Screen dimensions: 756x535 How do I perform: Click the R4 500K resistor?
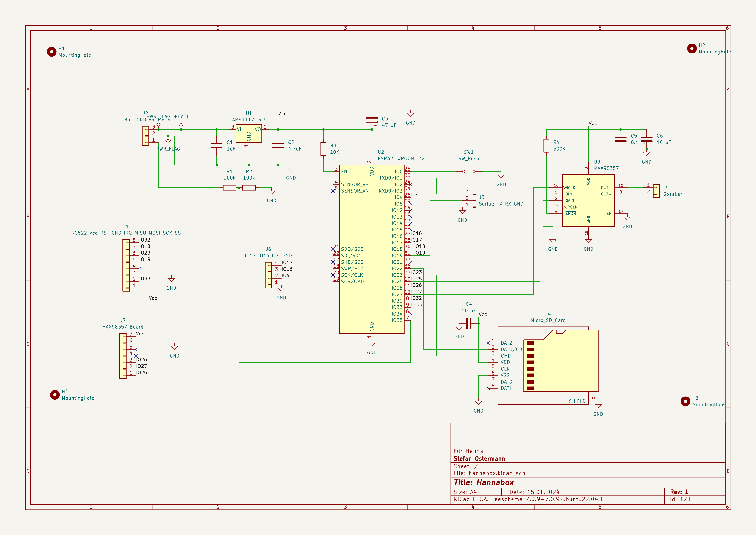(546, 145)
